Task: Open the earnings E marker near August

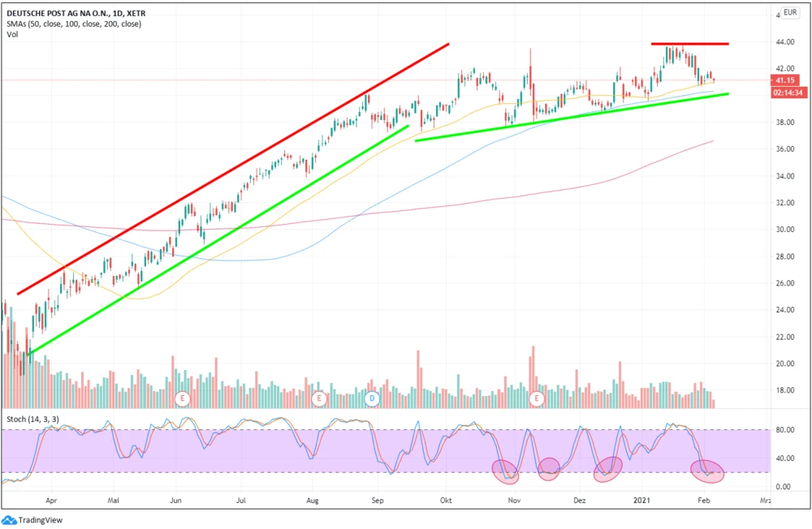Action: (320, 398)
